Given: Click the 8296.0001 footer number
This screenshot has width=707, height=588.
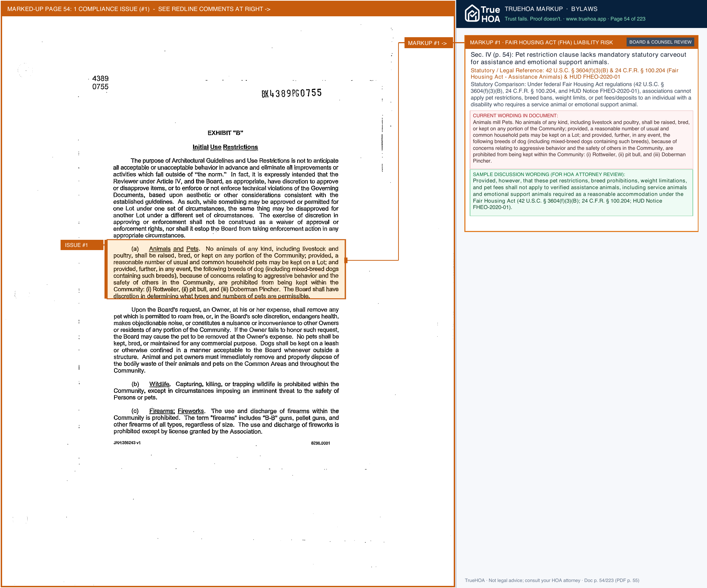Looking at the screenshot, I should [x=321, y=443].
